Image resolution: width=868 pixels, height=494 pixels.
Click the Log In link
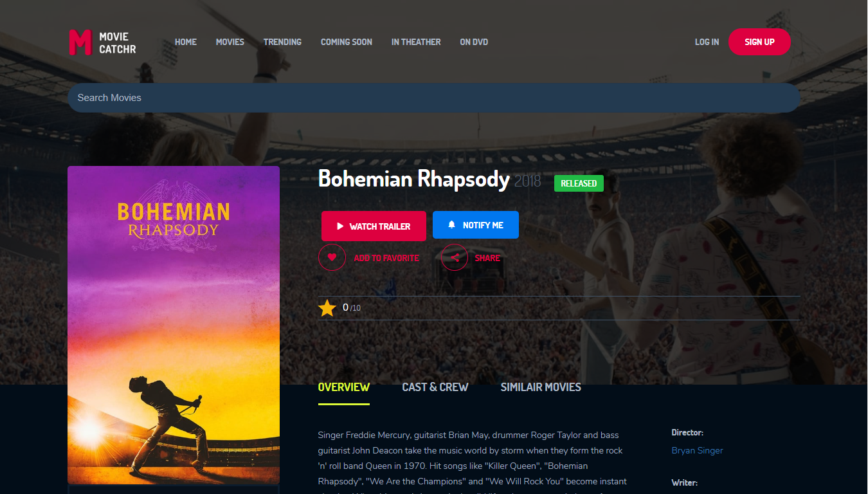pos(707,42)
